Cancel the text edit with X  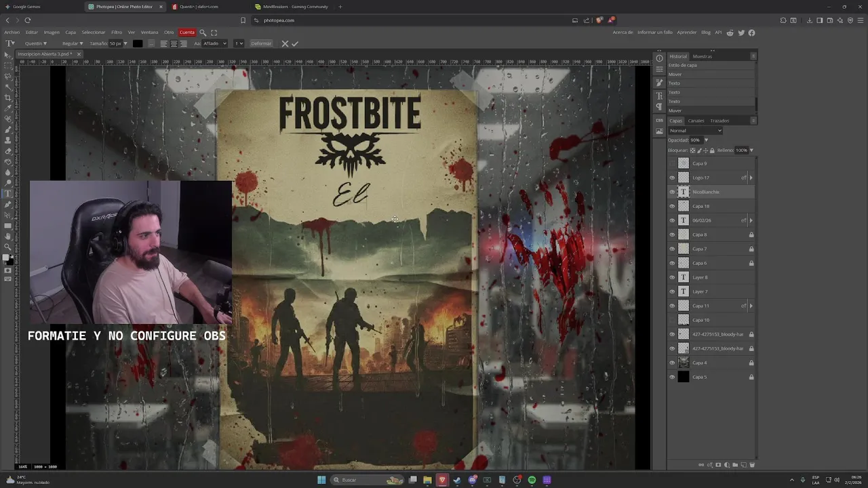(285, 43)
